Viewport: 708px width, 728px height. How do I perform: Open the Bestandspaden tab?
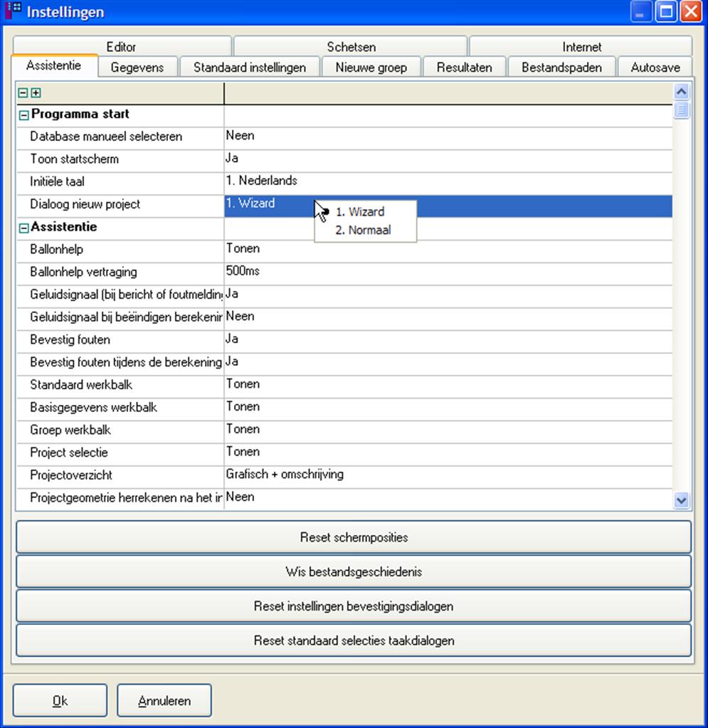[561, 68]
